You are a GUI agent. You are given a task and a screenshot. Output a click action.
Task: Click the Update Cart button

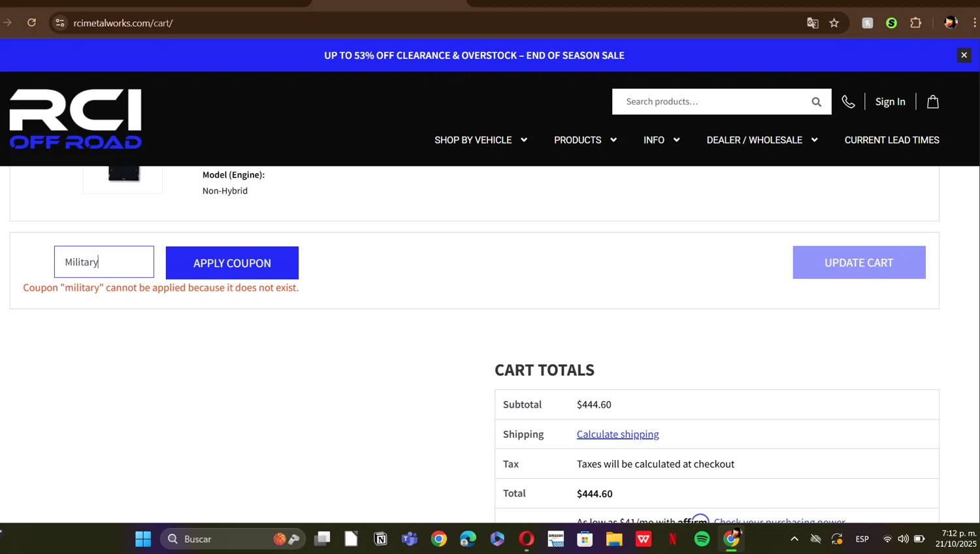pyautogui.click(x=859, y=263)
